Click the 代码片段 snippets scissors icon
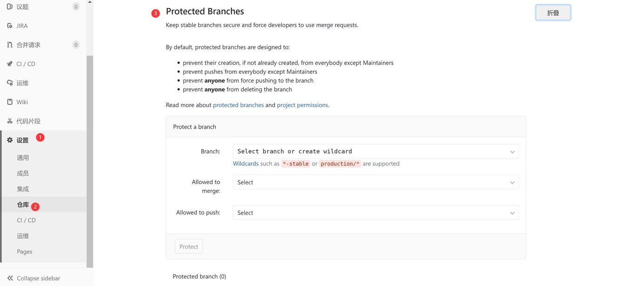Screen dimensions: 644x286 pyautogui.click(x=10, y=121)
